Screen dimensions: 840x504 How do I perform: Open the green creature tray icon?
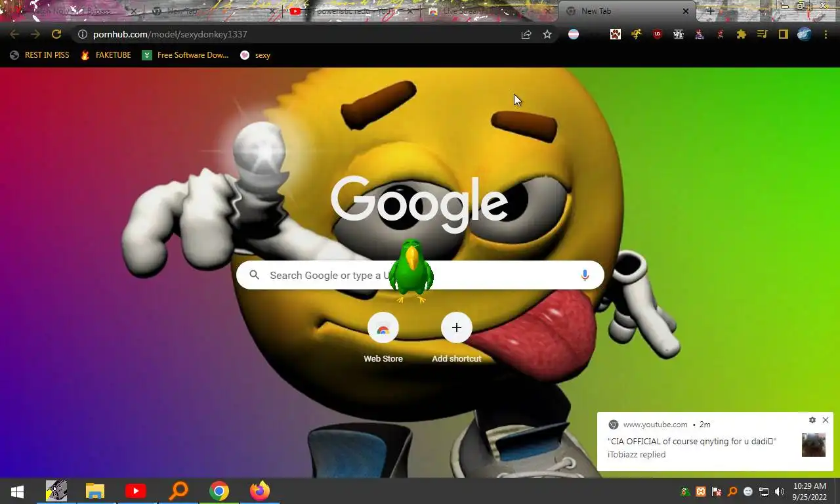point(685,492)
